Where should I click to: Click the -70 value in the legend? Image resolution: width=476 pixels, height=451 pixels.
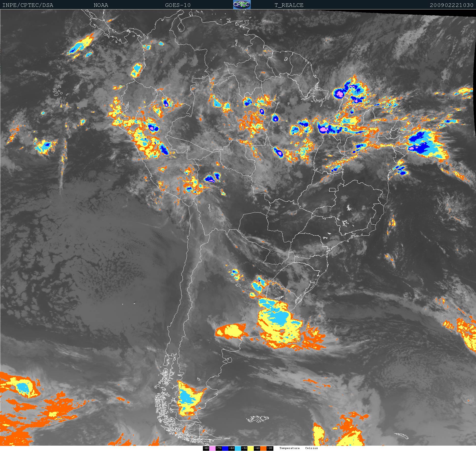tap(219, 448)
